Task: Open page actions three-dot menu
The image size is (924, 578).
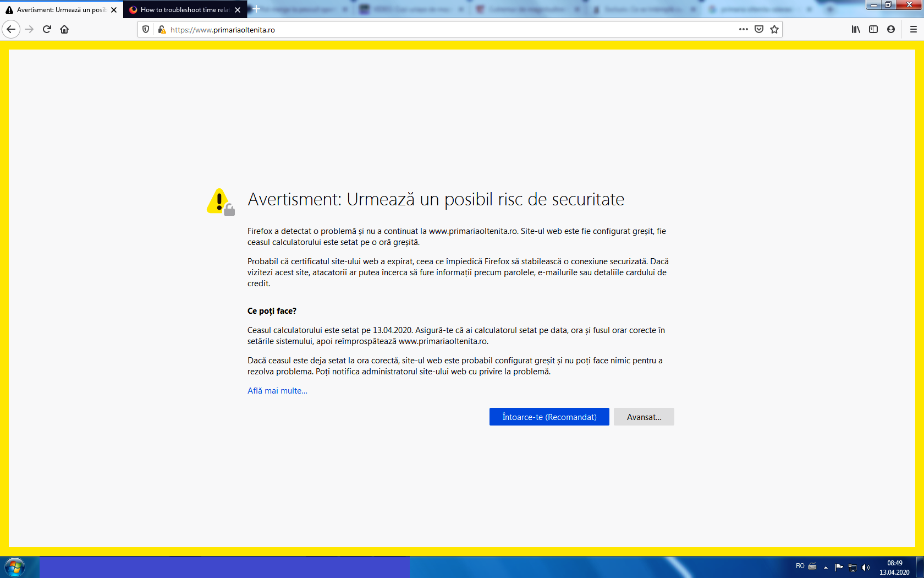Action: pos(744,29)
